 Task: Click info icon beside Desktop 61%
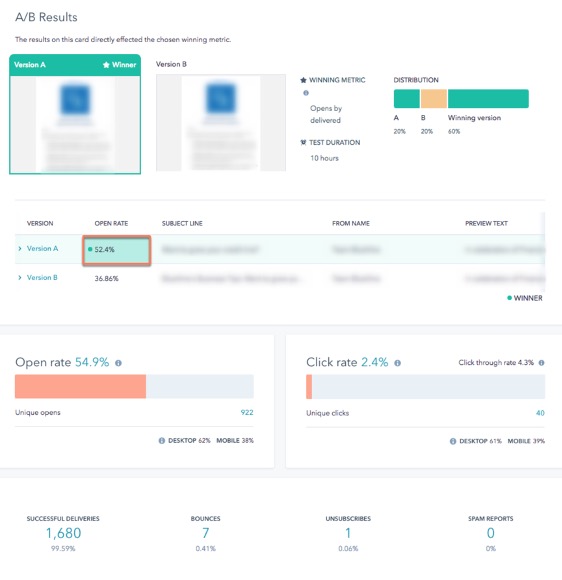(453, 441)
